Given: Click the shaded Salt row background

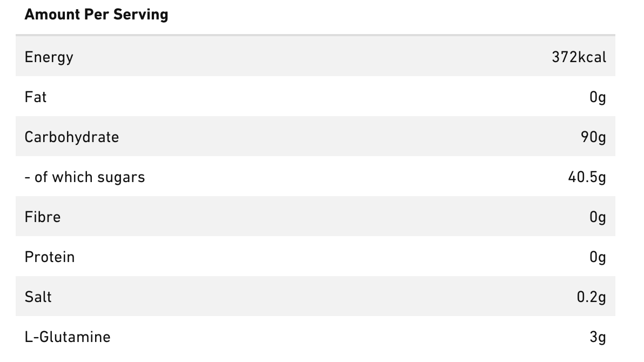Looking at the screenshot, I should click(316, 296).
